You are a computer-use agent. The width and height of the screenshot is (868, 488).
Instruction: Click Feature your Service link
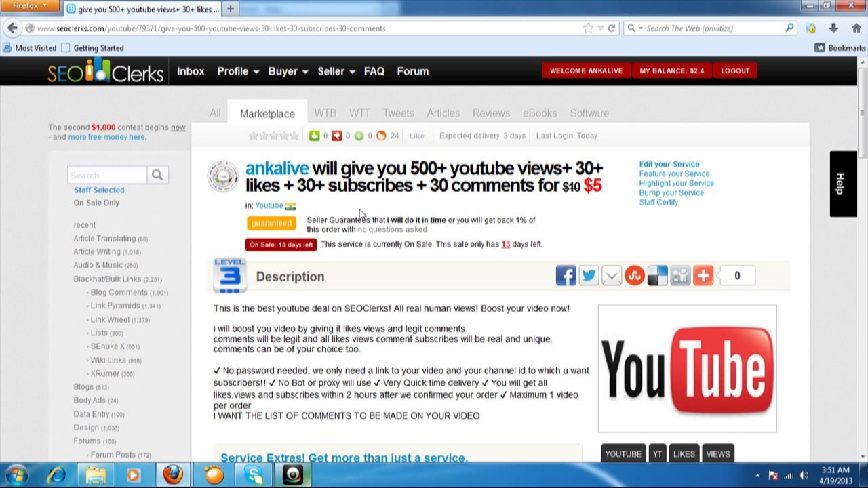[x=674, y=174]
